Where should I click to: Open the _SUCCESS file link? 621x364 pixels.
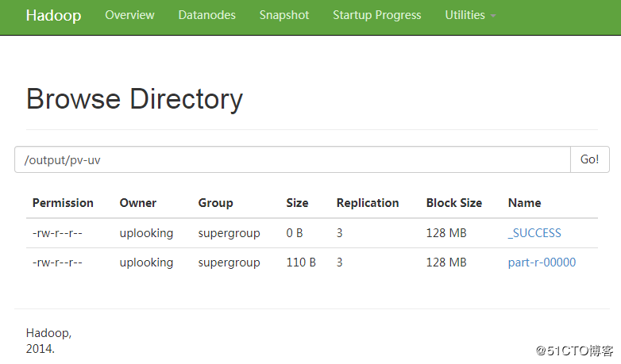[x=534, y=233]
